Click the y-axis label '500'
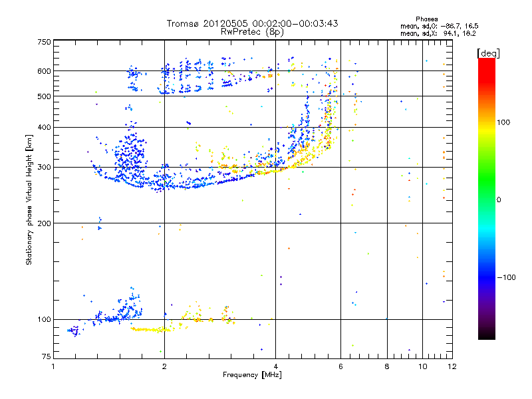The height and width of the screenshot is (399, 532). tap(44, 96)
